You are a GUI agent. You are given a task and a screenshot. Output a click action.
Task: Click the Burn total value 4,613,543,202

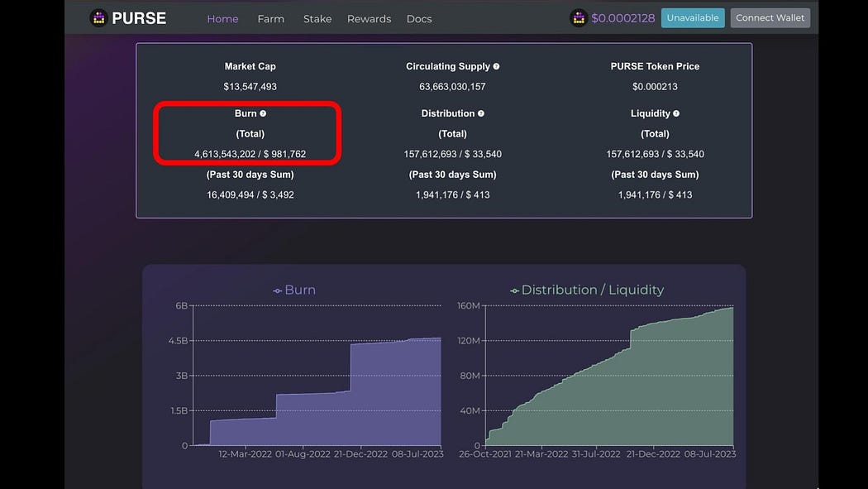(223, 154)
